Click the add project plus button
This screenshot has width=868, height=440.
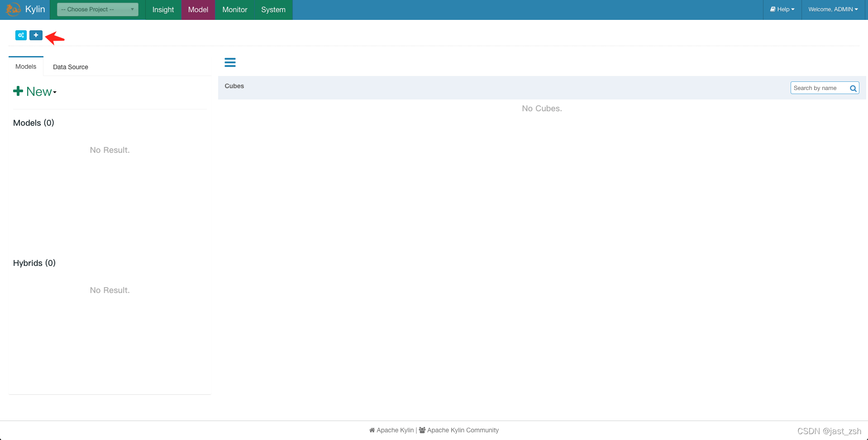click(36, 35)
